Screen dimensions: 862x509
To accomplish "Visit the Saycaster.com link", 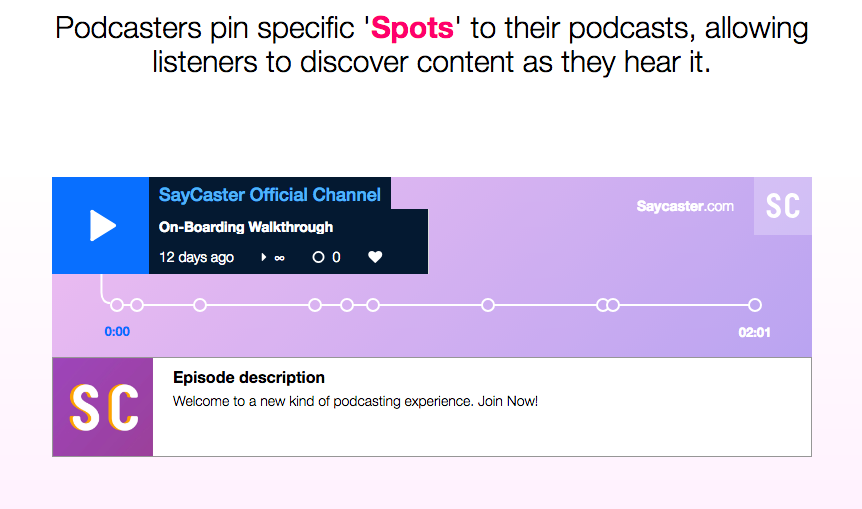I will point(685,206).
